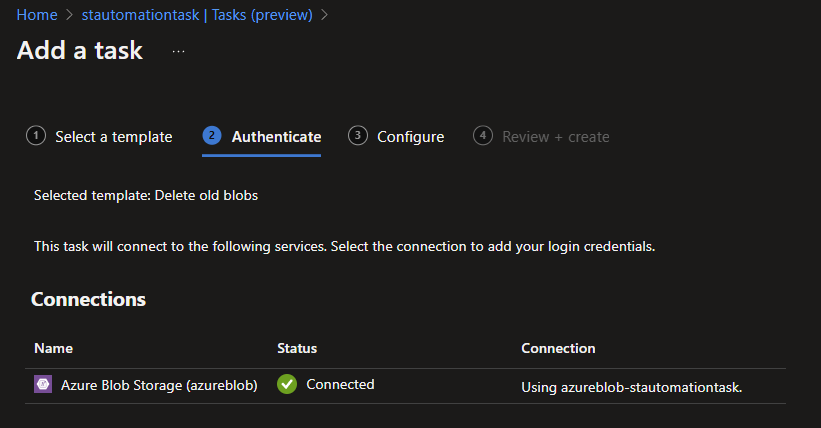Click the chevron after Home breadcrumb

point(69,15)
